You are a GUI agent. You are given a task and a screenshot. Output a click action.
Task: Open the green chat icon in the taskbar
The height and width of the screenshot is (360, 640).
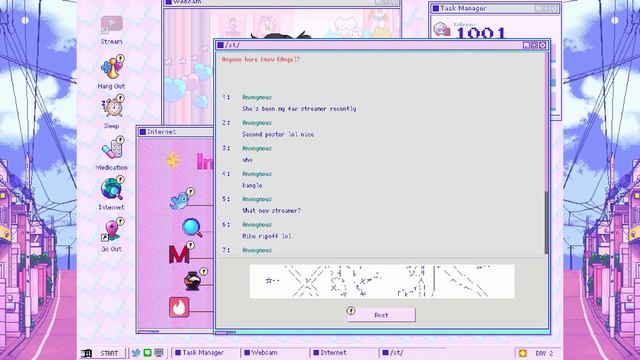coord(147,353)
